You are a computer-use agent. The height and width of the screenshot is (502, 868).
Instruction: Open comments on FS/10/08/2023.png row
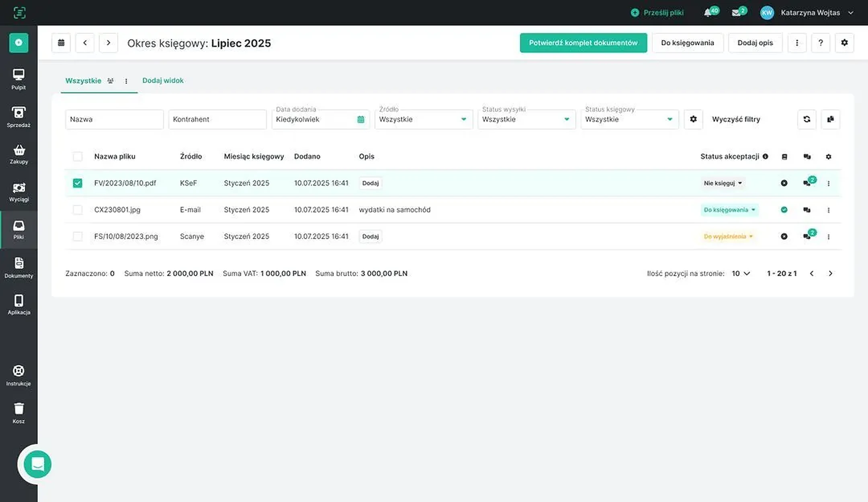point(807,236)
